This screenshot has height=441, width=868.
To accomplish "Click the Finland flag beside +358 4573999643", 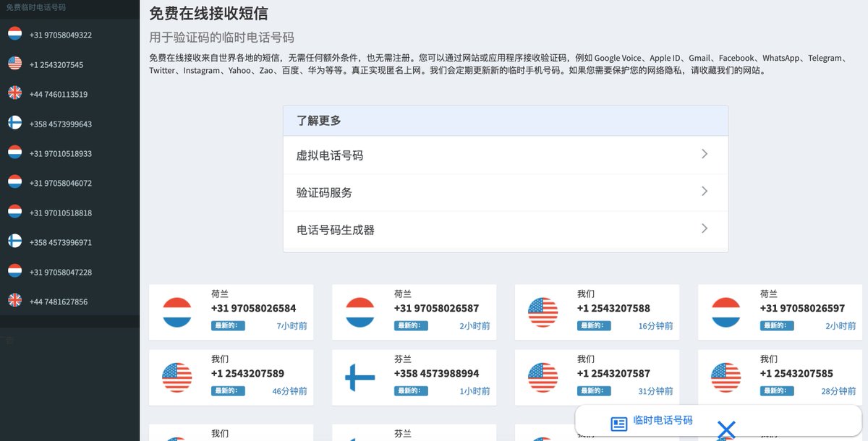I will [14, 123].
